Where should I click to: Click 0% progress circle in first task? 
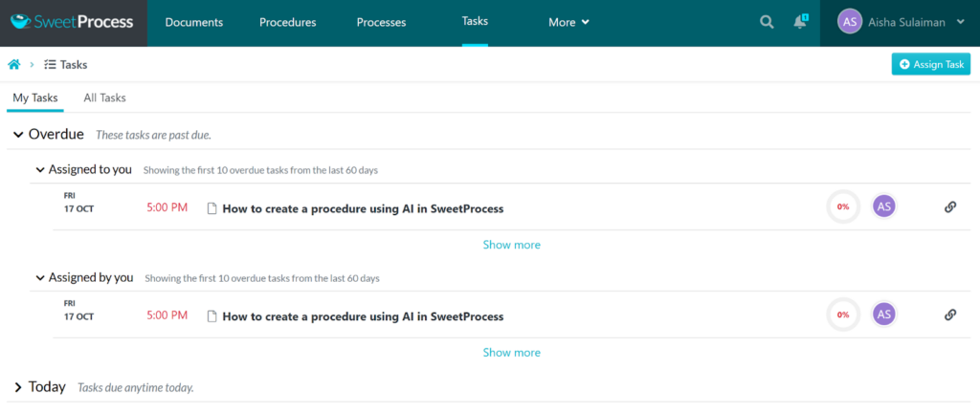842,206
